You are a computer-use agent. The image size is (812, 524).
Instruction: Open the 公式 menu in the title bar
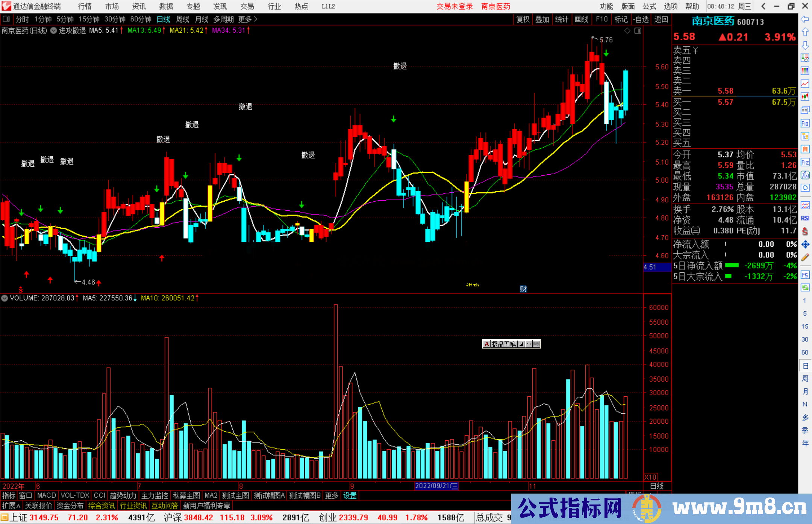[649, 6]
